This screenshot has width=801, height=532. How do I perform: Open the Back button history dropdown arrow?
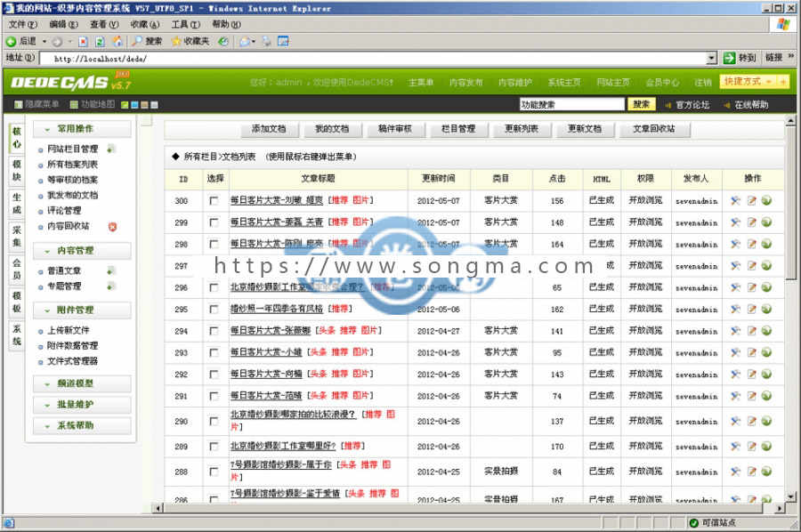point(44,41)
